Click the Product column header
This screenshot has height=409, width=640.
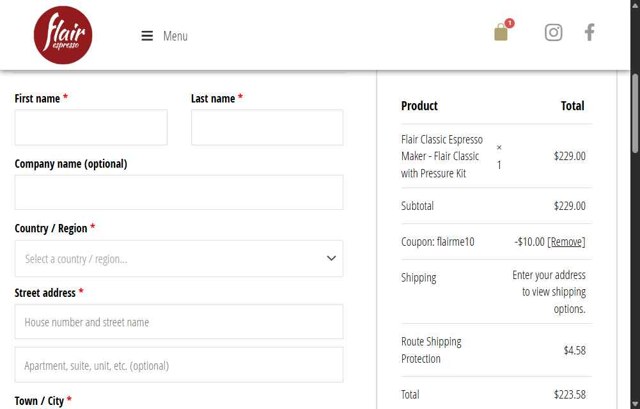click(419, 106)
